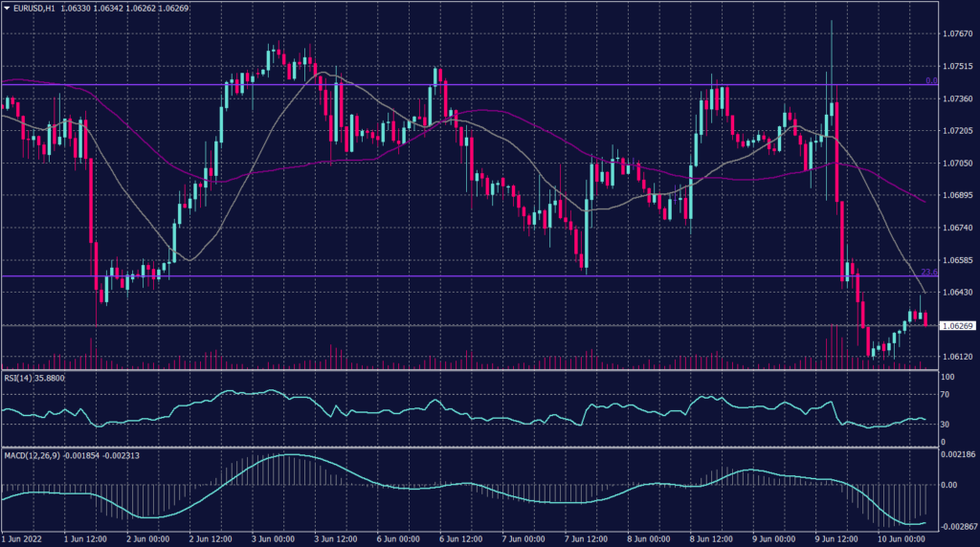Click the 23.6 Fibonacci level label

(927, 272)
